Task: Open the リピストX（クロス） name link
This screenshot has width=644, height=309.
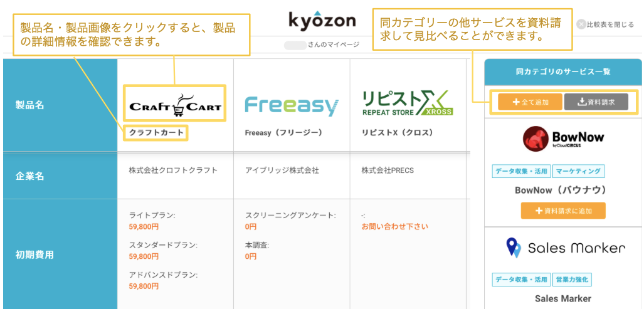Action: coord(398,133)
